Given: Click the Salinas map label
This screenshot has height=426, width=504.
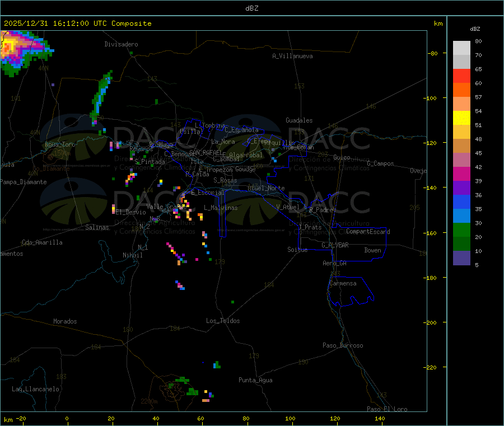Looking at the screenshot, I should pyautogui.click(x=97, y=227).
